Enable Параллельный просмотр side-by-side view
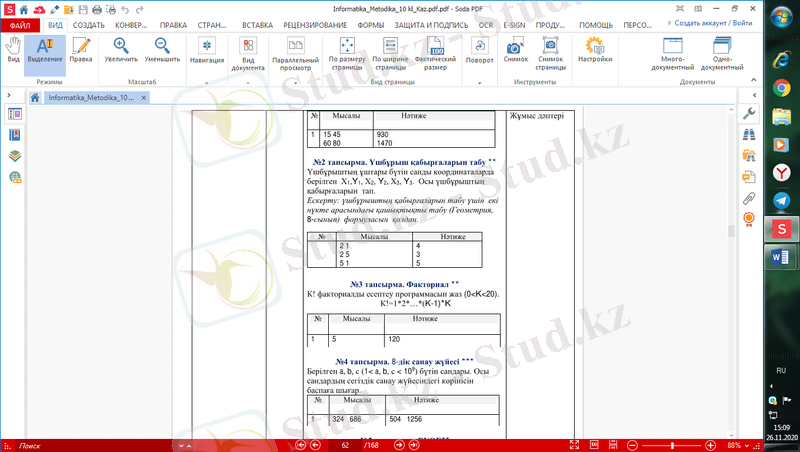 coord(295,51)
